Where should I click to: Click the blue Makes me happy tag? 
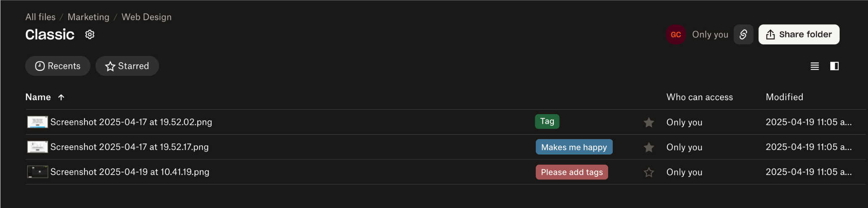pos(574,147)
